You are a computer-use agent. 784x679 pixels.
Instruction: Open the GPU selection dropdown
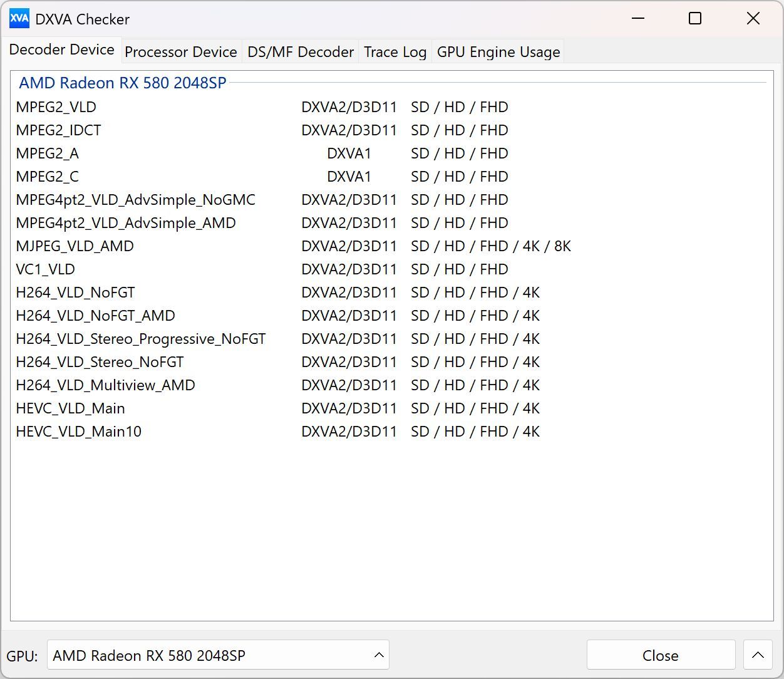218,655
